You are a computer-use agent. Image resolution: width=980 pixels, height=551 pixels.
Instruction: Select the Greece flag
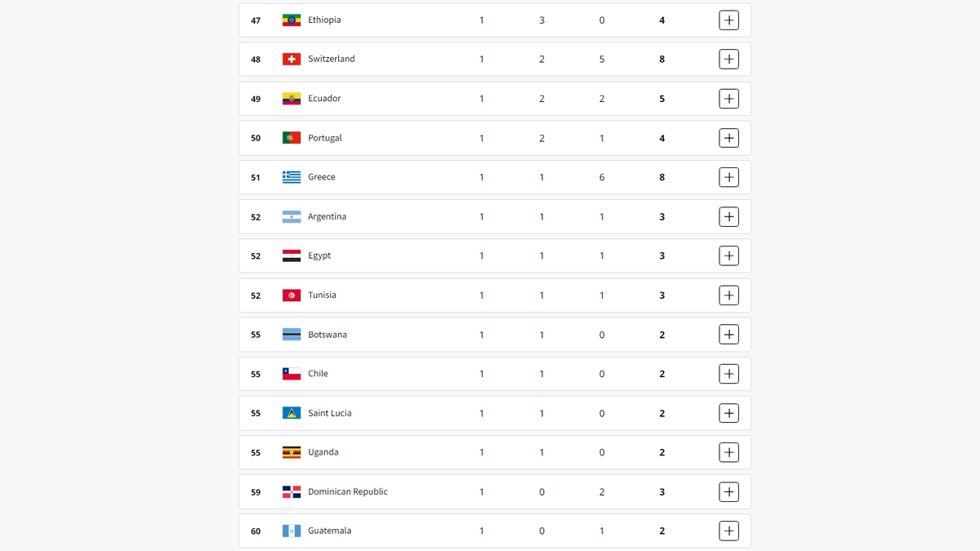click(292, 177)
